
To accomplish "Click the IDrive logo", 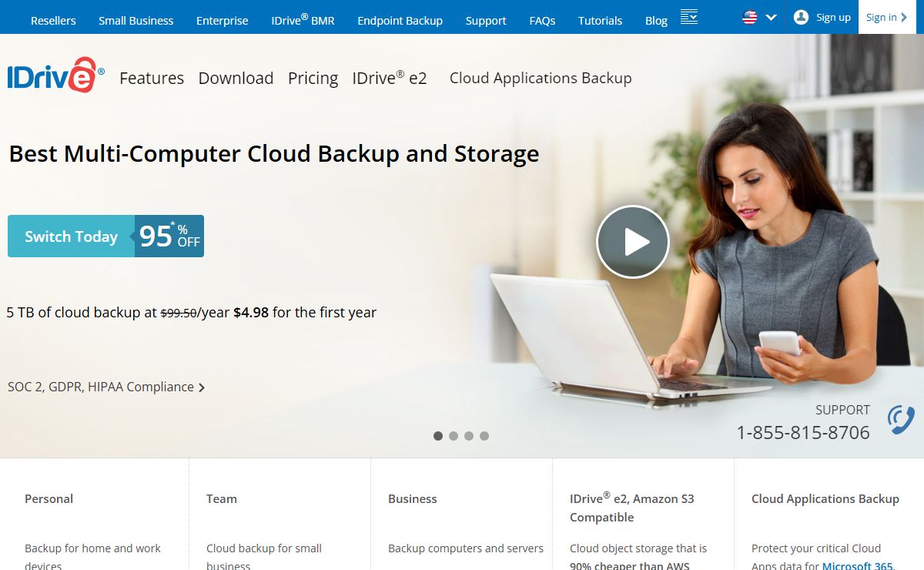I will click(x=56, y=75).
